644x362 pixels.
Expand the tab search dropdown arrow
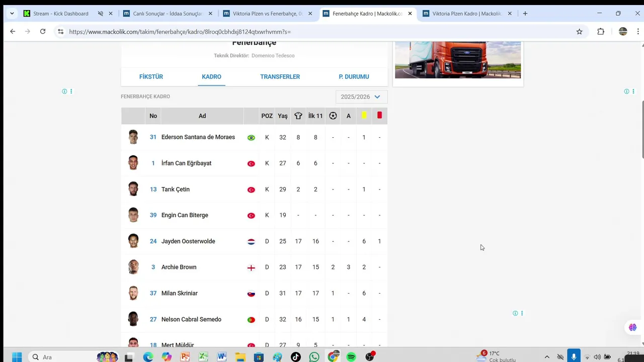coord(12,14)
